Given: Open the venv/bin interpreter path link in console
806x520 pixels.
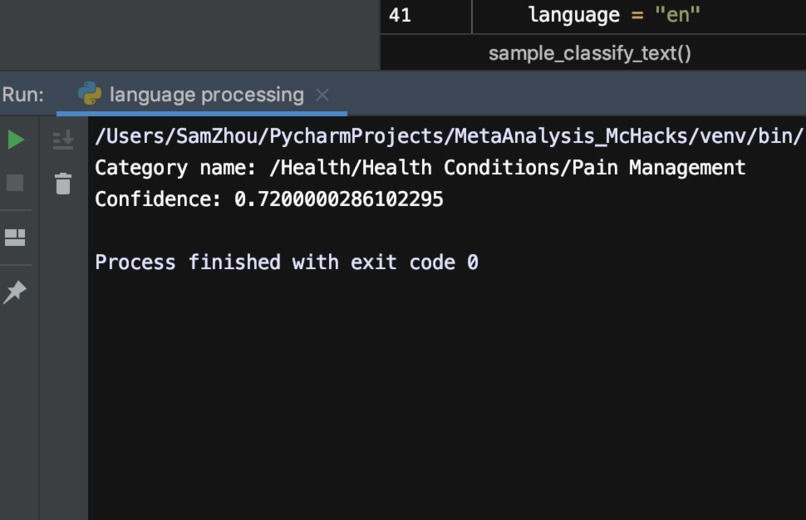Looking at the screenshot, I should tap(449, 136).
